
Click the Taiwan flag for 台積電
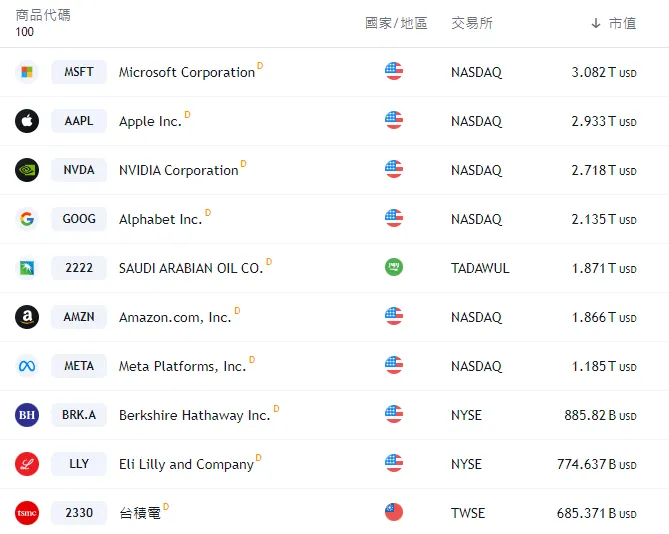[394, 513]
